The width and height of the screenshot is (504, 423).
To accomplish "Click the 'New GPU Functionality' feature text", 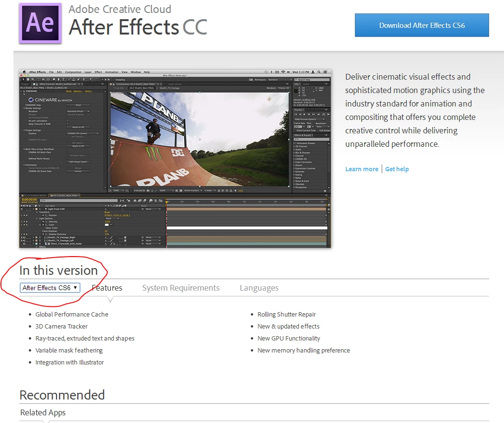I will 289,338.
